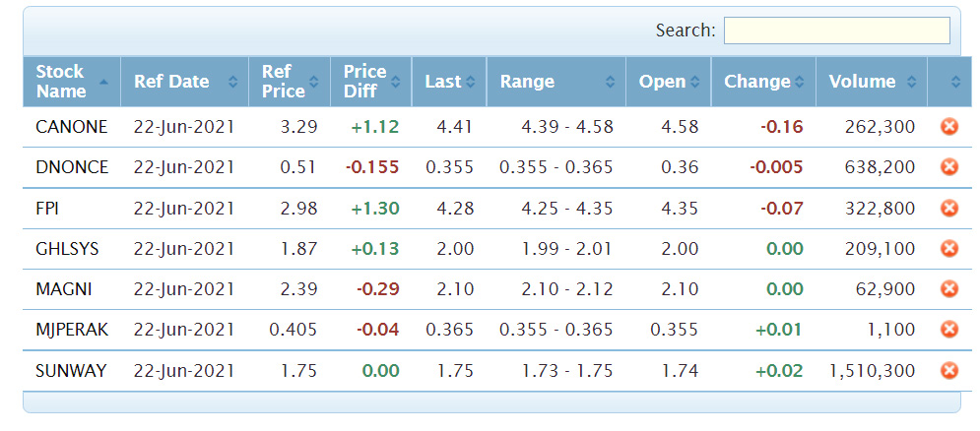Sort using last column's arrow icon
Screen dimensions: 980x431
955,82
